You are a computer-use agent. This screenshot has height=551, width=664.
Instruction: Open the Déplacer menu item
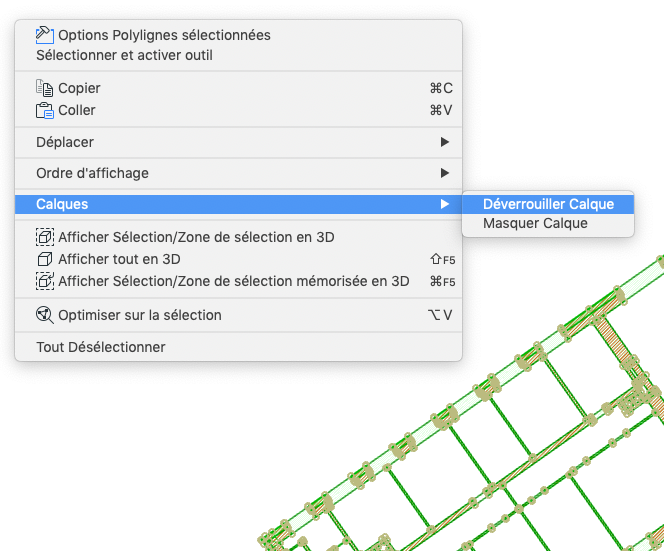(238, 142)
